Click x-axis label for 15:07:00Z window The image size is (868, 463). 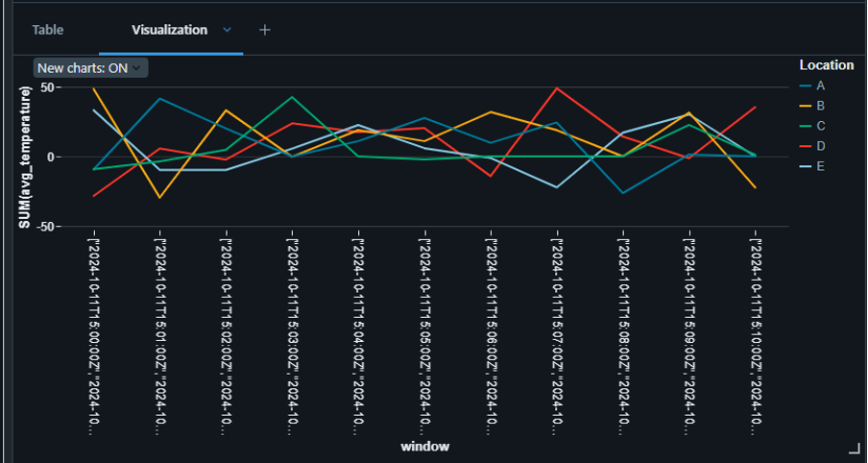click(557, 338)
